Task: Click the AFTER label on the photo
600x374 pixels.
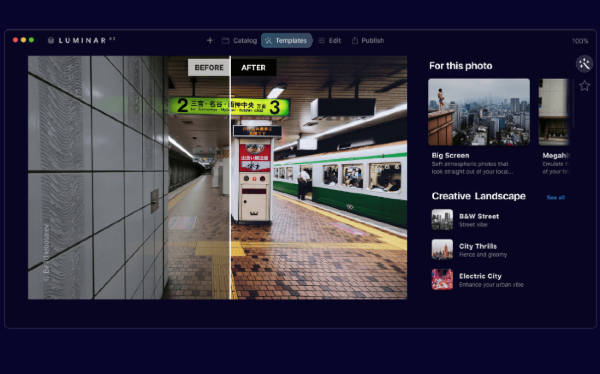Action: [253, 67]
